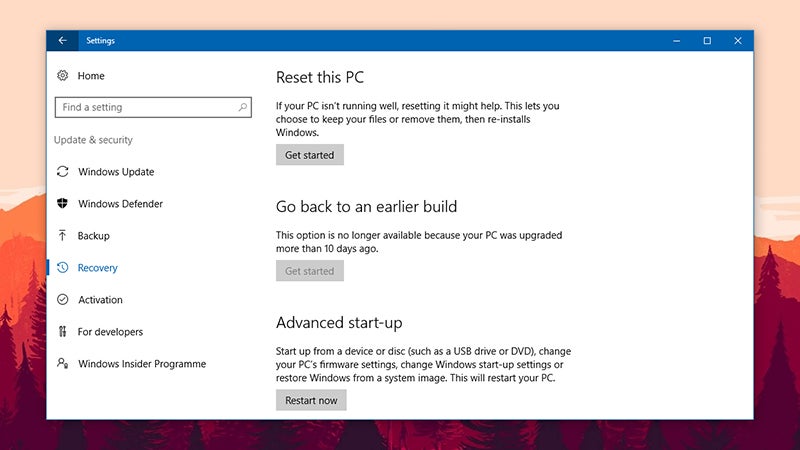
Task: Open Windows Insider Programme settings
Action: tap(142, 364)
